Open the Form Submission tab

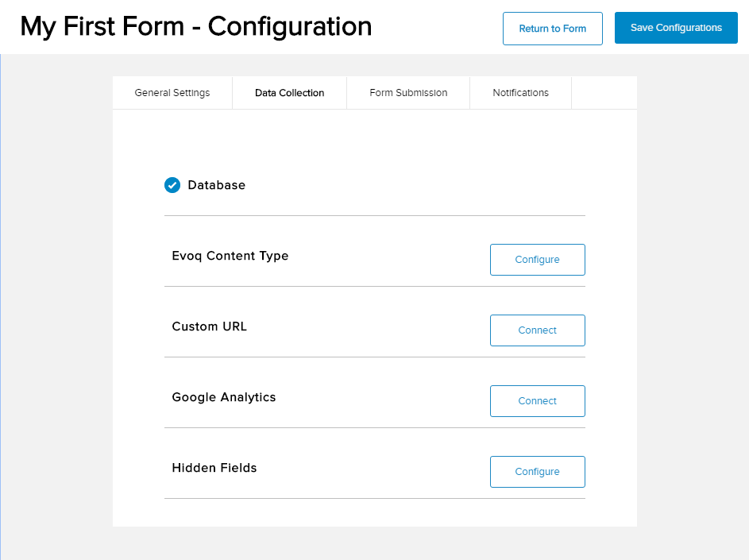(408, 93)
